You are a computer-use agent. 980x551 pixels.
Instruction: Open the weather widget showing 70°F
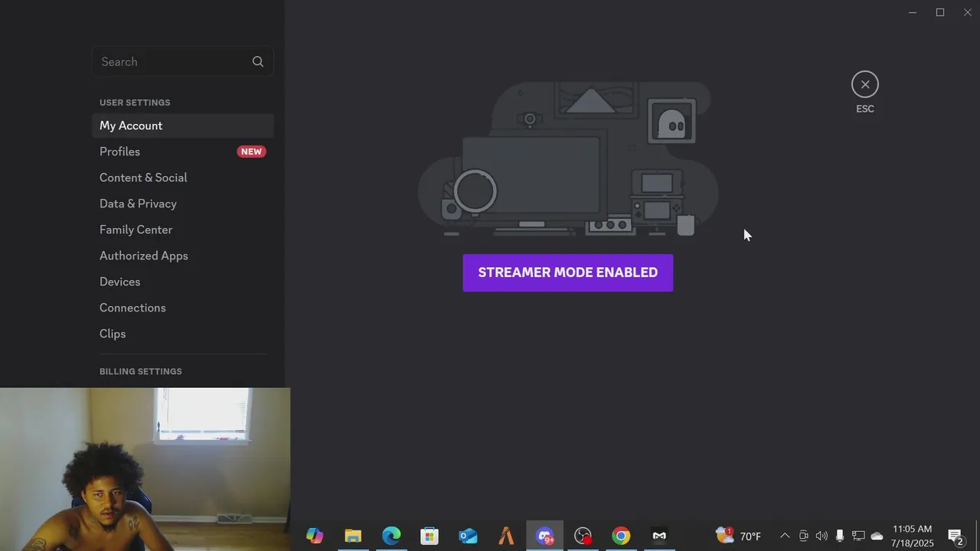[x=739, y=536]
